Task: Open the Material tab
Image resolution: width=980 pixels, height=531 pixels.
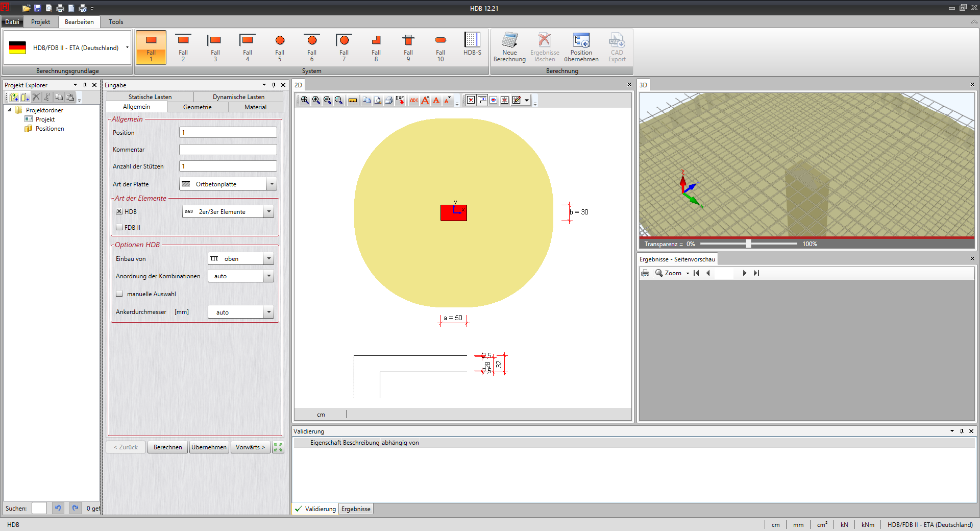Action: pos(255,107)
